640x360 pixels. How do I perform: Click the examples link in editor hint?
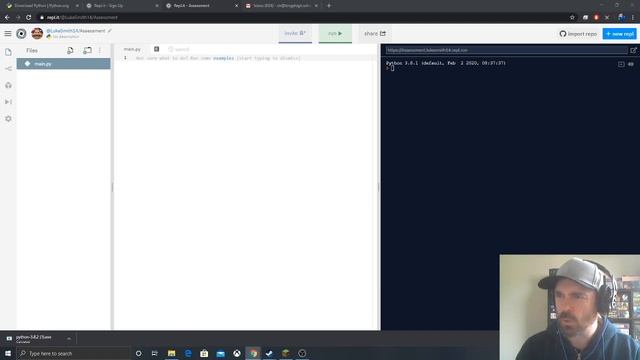click(224, 58)
